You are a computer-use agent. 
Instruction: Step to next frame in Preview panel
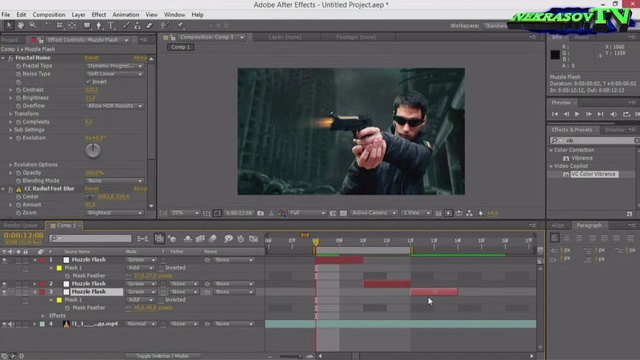coord(589,114)
